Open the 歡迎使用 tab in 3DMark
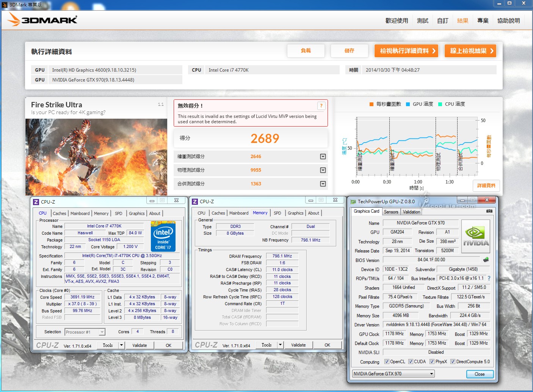The width and height of the screenshot is (533, 392). 397,20
